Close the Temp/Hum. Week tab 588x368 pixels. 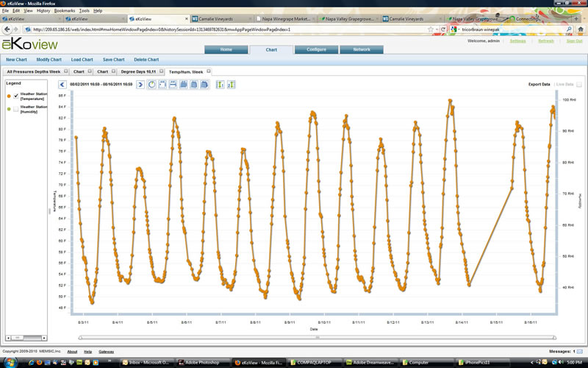click(208, 71)
